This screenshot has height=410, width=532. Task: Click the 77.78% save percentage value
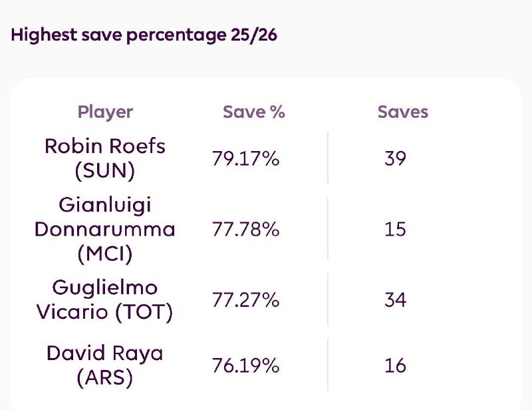point(245,230)
